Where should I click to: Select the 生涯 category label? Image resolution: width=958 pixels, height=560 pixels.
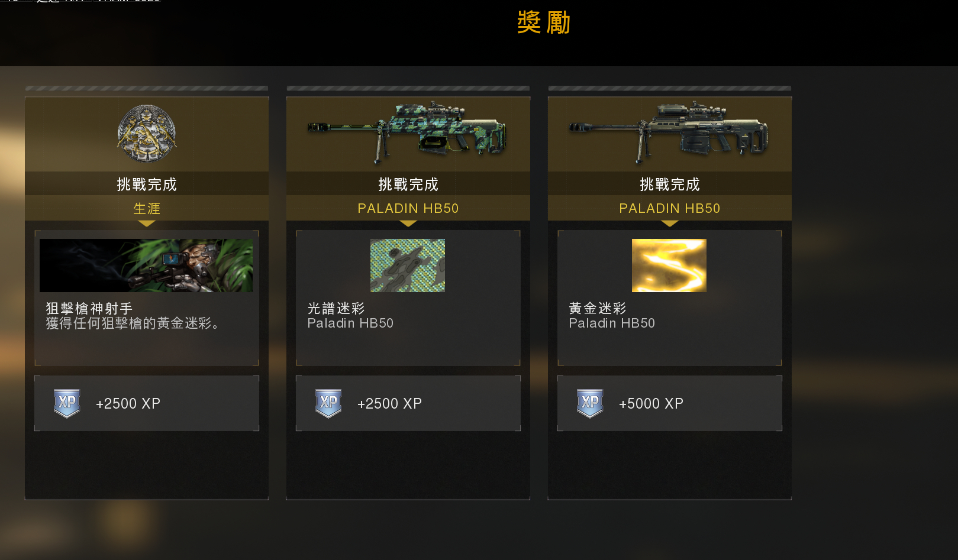[147, 208]
